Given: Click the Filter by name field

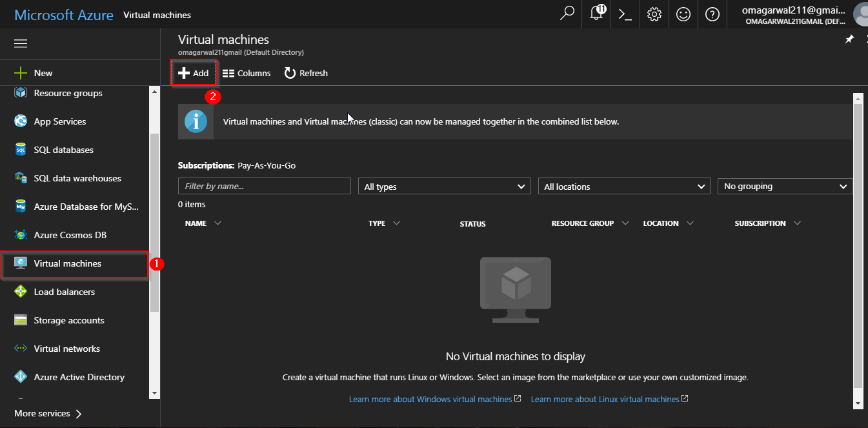Looking at the screenshot, I should (x=265, y=186).
